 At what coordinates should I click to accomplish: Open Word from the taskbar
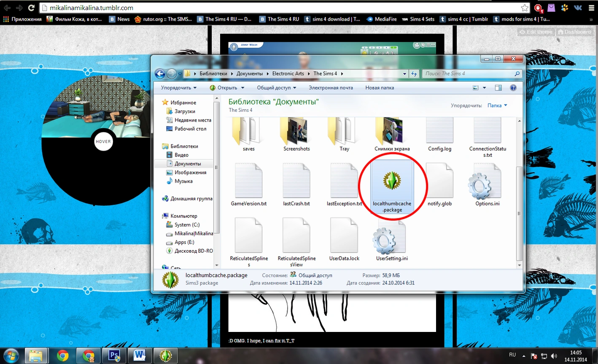tap(140, 356)
